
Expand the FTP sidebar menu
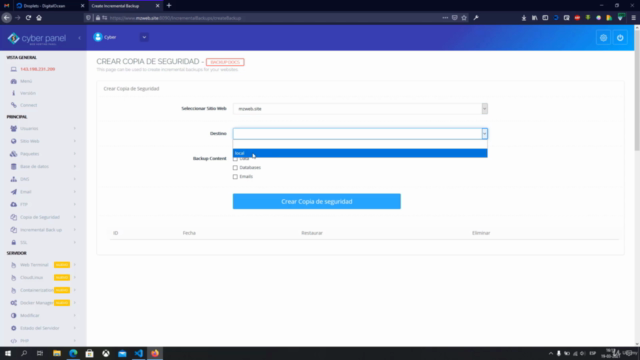(42, 204)
